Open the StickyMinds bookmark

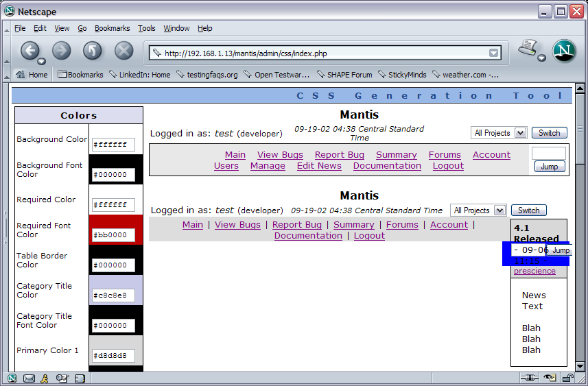pos(402,75)
